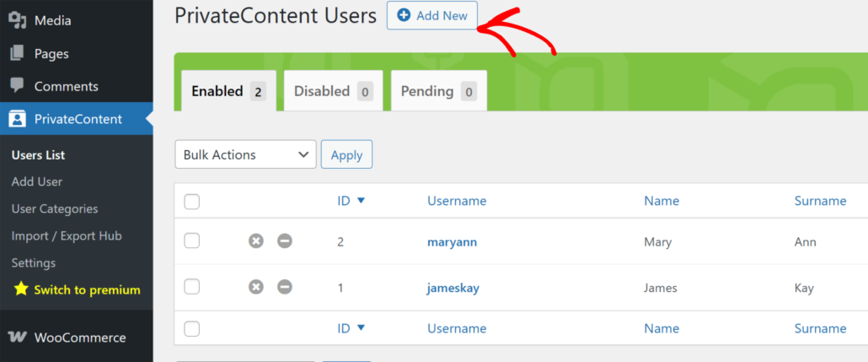Switch to the Pending tab
Viewport: 868px width, 362px height.
439,91
